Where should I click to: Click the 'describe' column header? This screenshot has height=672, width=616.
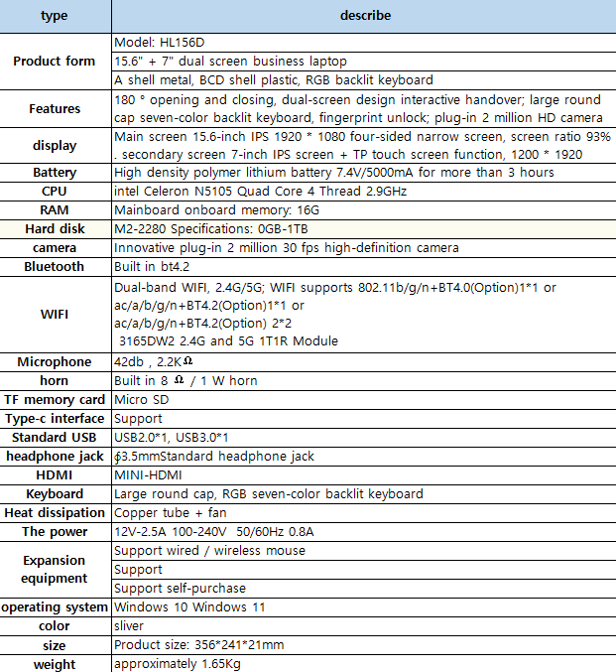pos(363,16)
